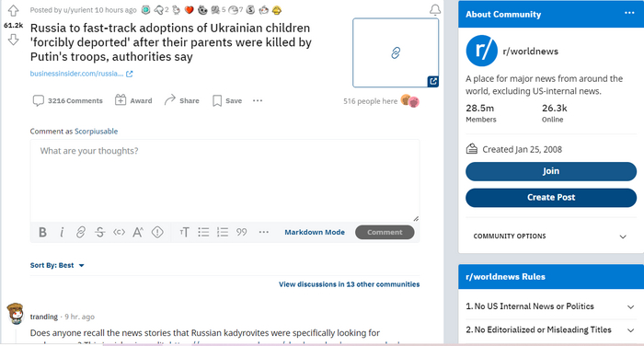Apply Heading formatting
The width and height of the screenshot is (644, 346).
(x=184, y=232)
